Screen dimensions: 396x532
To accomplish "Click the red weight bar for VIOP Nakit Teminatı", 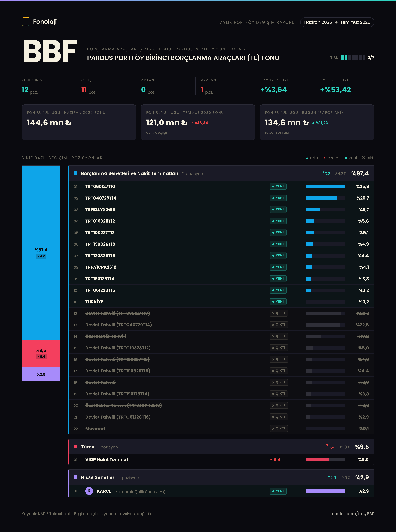I will pos(325,460).
